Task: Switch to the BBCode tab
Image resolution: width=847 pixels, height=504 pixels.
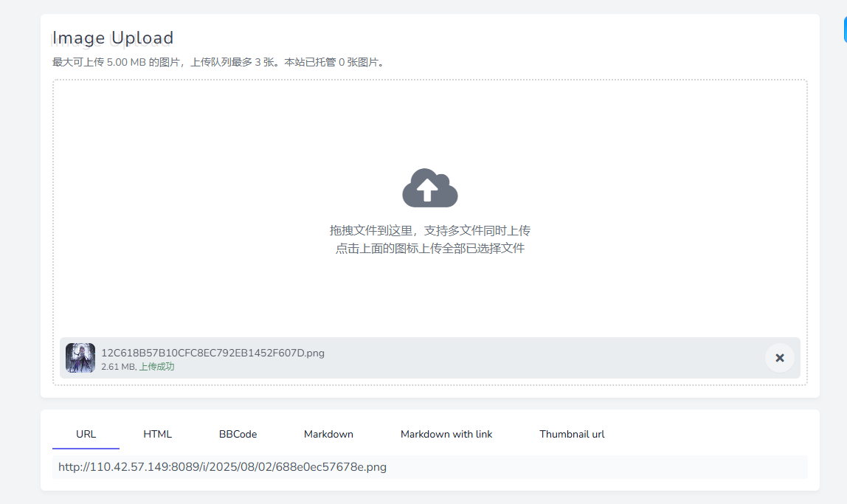Action: [x=238, y=435]
